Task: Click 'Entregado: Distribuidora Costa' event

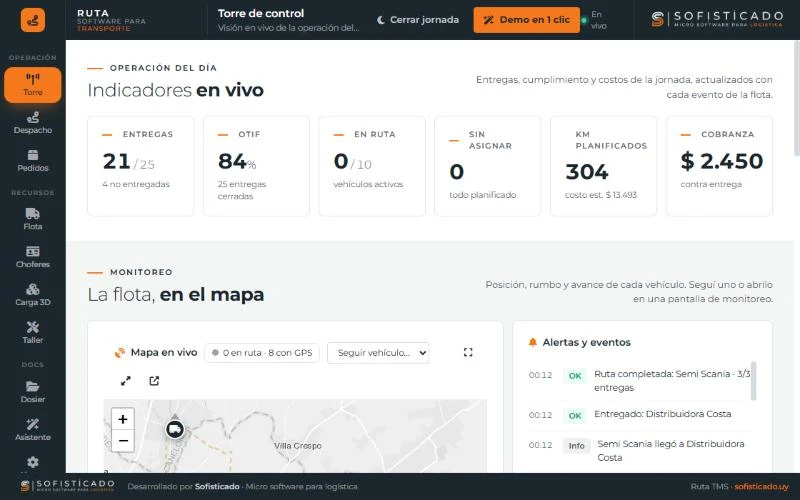Action: pos(640,414)
